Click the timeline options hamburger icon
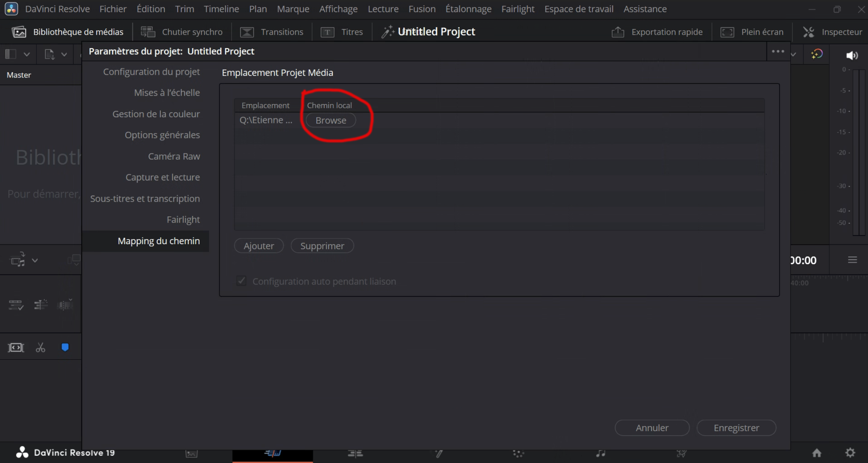Viewport: 868px width, 463px height. pyautogui.click(x=852, y=260)
